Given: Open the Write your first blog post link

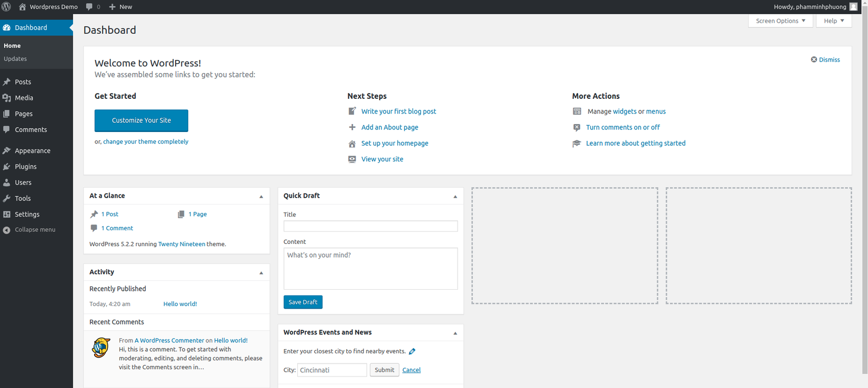Looking at the screenshot, I should pyautogui.click(x=398, y=111).
